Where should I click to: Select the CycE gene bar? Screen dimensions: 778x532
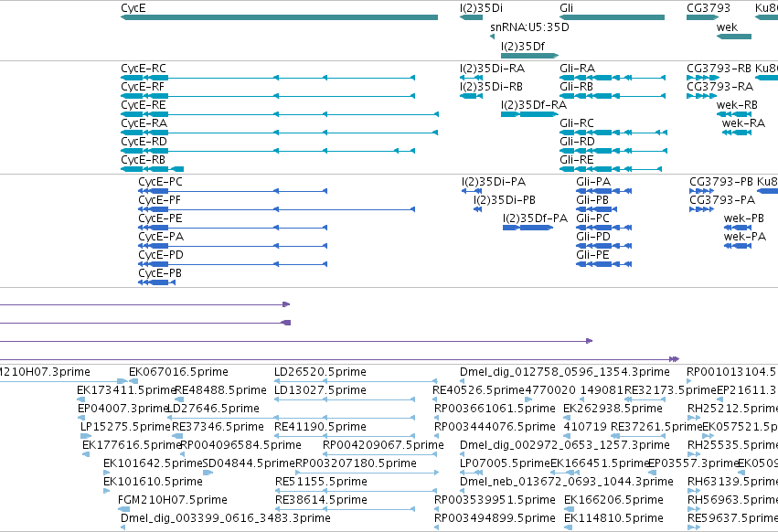280,17
